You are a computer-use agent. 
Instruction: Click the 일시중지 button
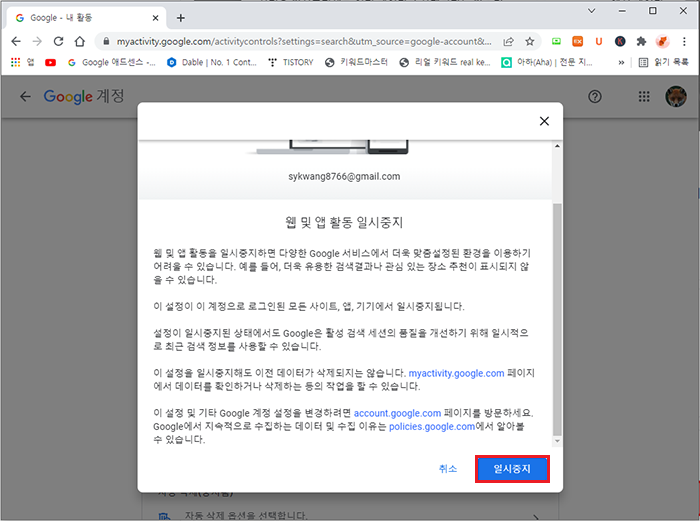512,469
